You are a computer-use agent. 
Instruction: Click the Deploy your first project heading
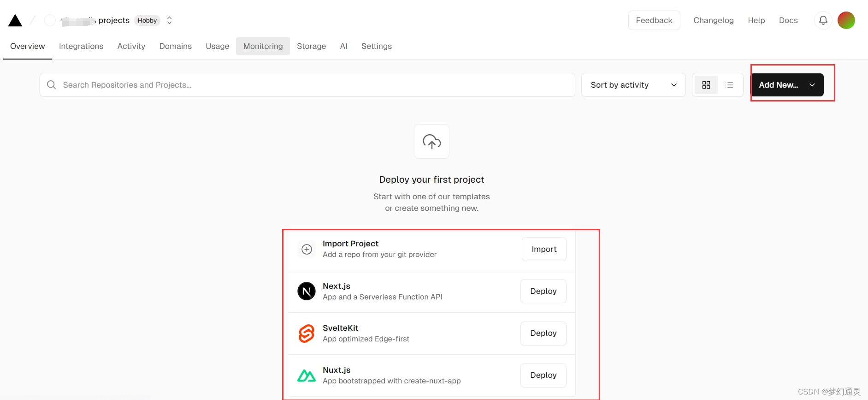pyautogui.click(x=431, y=179)
